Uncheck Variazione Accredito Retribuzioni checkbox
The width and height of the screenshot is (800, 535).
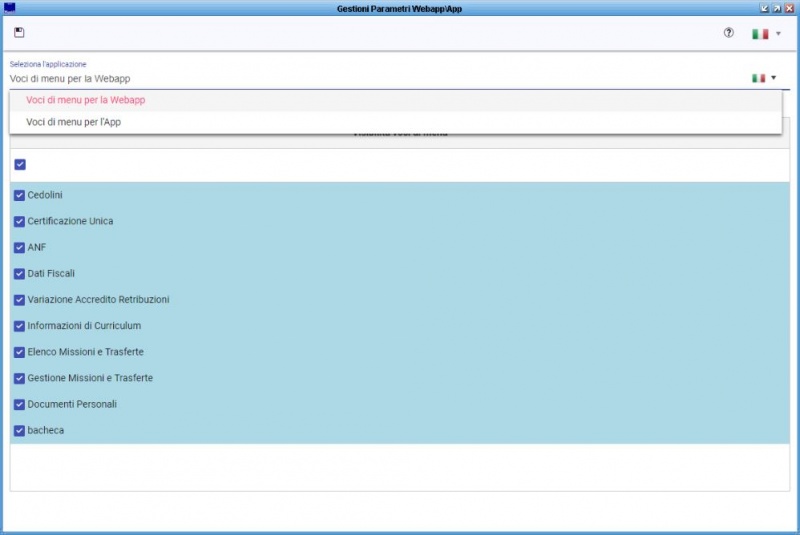click(19, 300)
